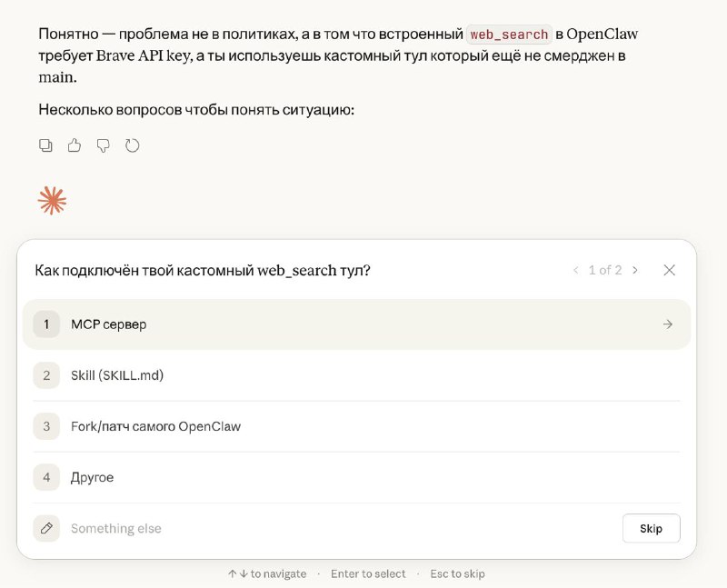Image resolution: width=727 pixels, height=588 pixels.
Task: Copy the assistant's message
Action: (45, 145)
